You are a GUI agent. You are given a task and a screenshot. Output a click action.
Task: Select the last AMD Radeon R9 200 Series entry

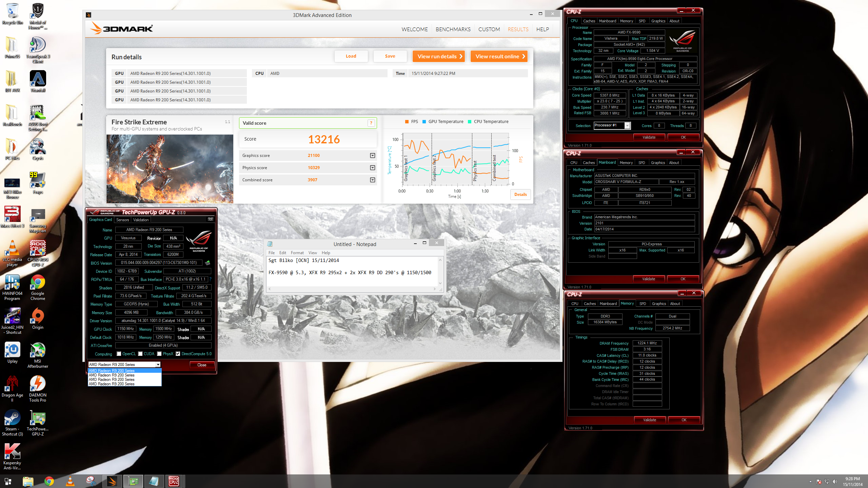click(124, 384)
